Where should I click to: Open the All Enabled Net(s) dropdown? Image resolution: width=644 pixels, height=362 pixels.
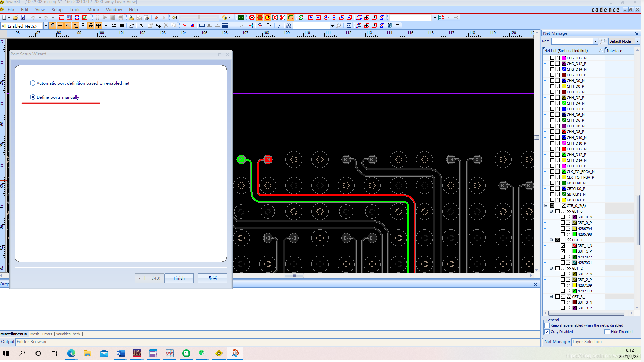point(46,26)
